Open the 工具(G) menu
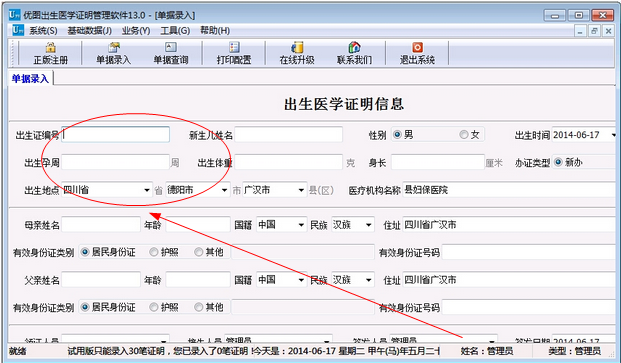 click(x=175, y=31)
